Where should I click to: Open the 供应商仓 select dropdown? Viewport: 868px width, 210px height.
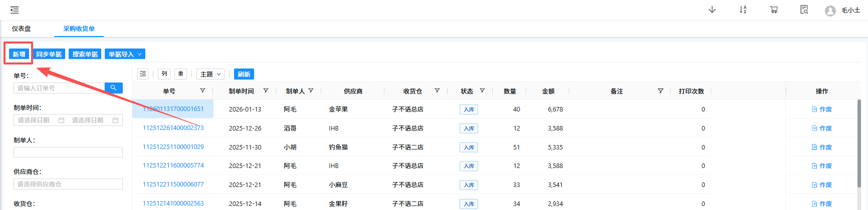click(x=68, y=184)
